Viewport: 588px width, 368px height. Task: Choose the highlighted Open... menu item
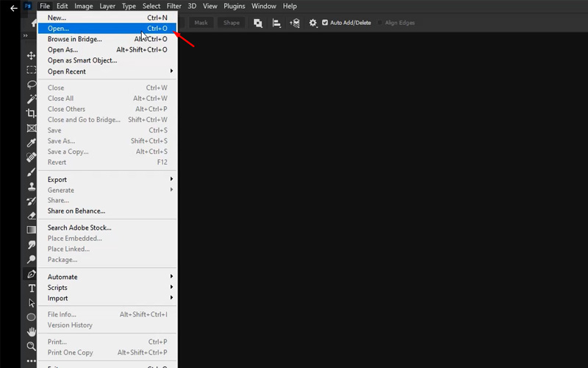(x=107, y=29)
